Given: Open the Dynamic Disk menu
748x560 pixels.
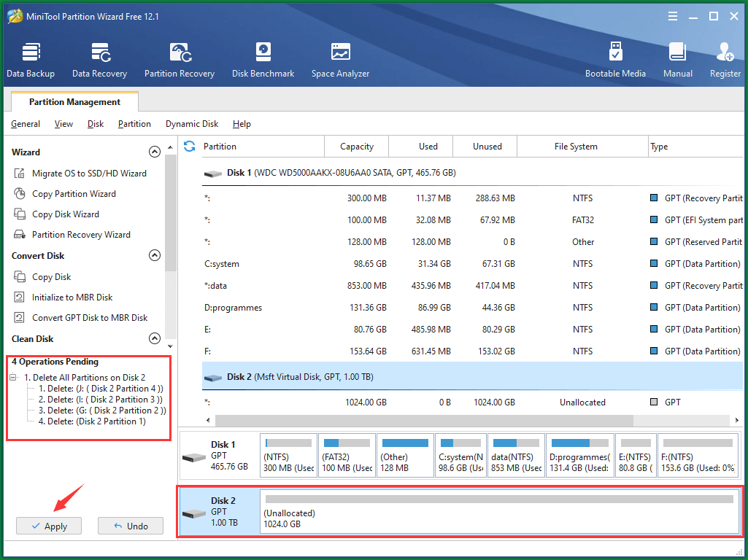Looking at the screenshot, I should [192, 124].
